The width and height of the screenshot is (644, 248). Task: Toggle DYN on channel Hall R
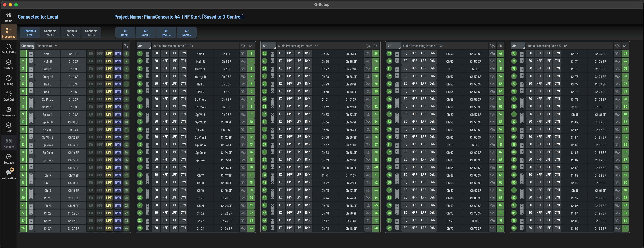118,92
